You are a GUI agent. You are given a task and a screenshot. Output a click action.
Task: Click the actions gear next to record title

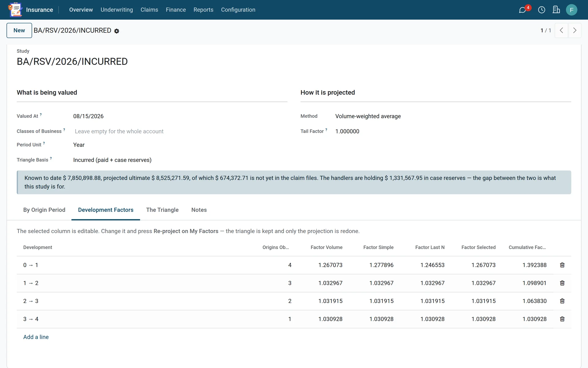[117, 31]
